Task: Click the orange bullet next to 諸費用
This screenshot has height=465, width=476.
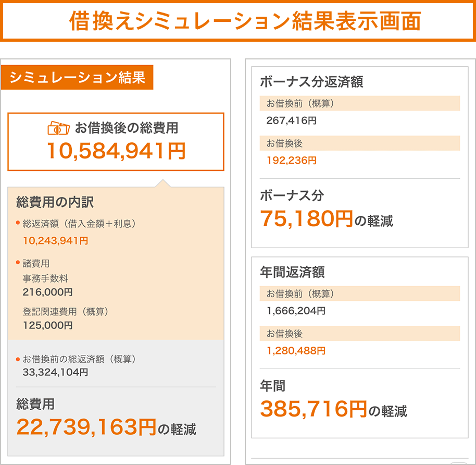Action: coord(18,263)
